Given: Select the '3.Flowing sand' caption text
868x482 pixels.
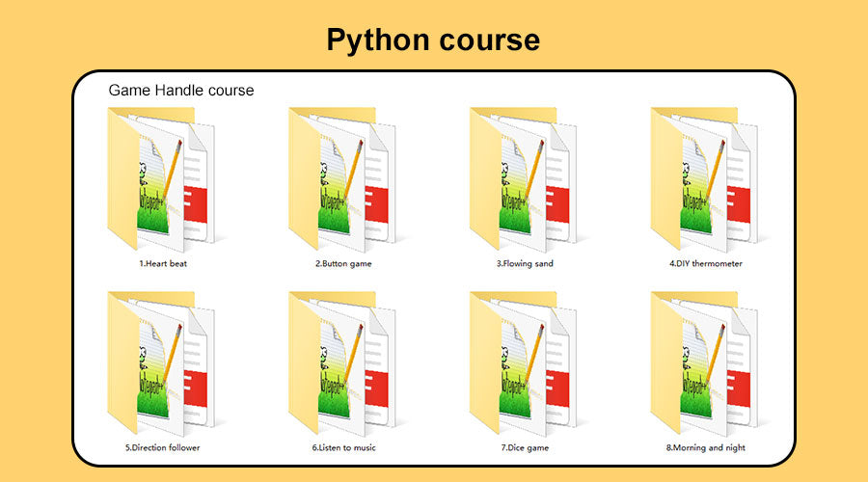Looking at the screenshot, I should 525,263.
